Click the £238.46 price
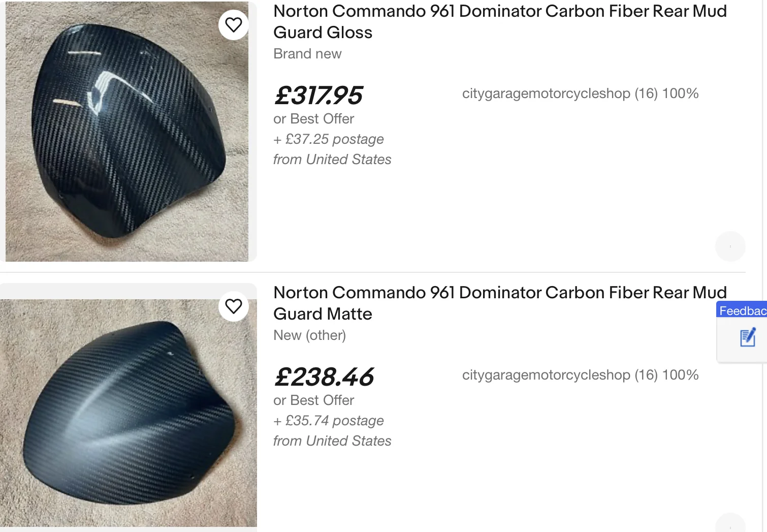The width and height of the screenshot is (767, 532). (x=324, y=377)
